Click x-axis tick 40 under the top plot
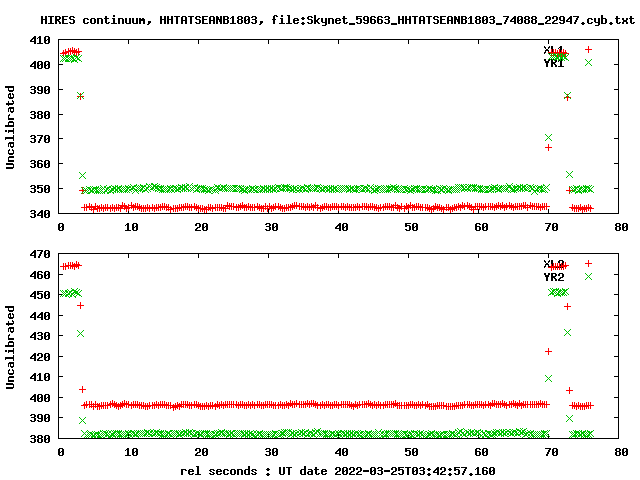 (x=341, y=227)
